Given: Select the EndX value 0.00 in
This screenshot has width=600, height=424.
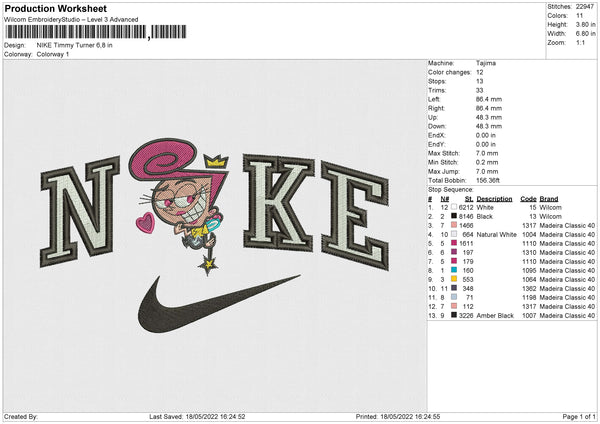Looking at the screenshot, I should 486,135.
